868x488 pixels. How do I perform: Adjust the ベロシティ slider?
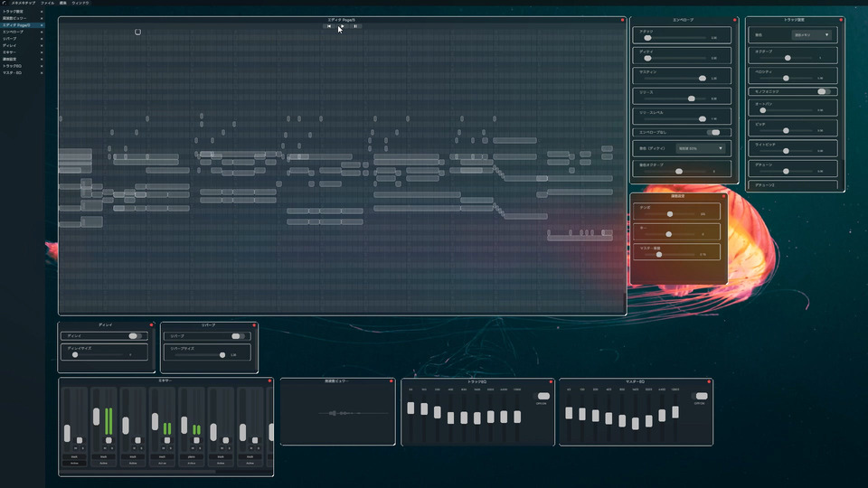786,78
